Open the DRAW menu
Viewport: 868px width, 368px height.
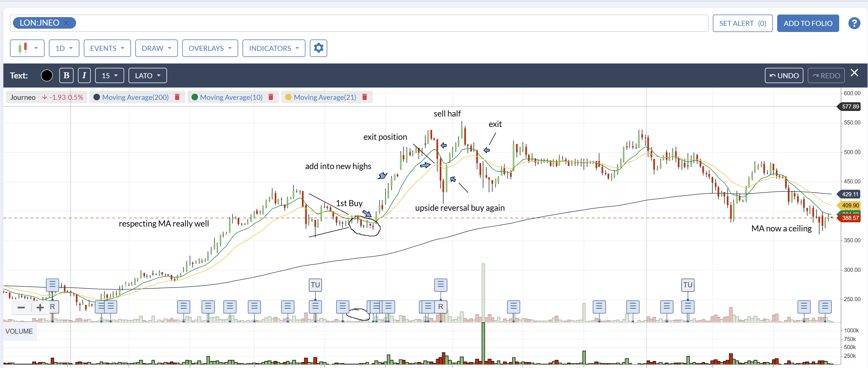[156, 48]
